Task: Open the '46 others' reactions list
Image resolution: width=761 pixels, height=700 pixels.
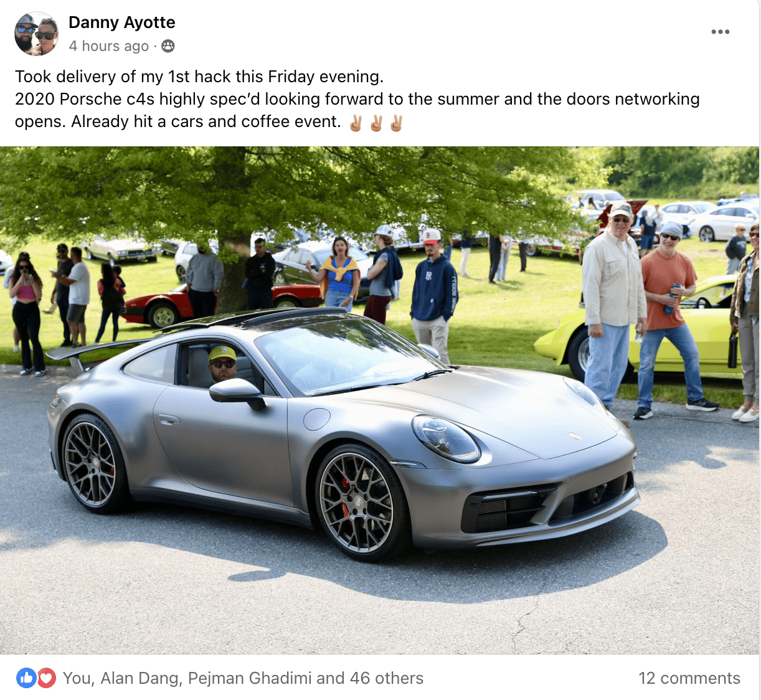Action: coord(387,678)
